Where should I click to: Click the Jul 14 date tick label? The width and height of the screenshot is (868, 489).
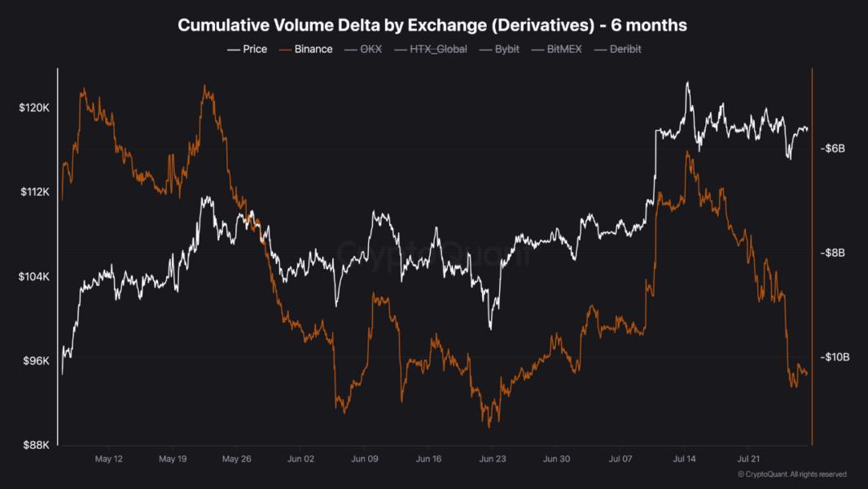[684, 459]
